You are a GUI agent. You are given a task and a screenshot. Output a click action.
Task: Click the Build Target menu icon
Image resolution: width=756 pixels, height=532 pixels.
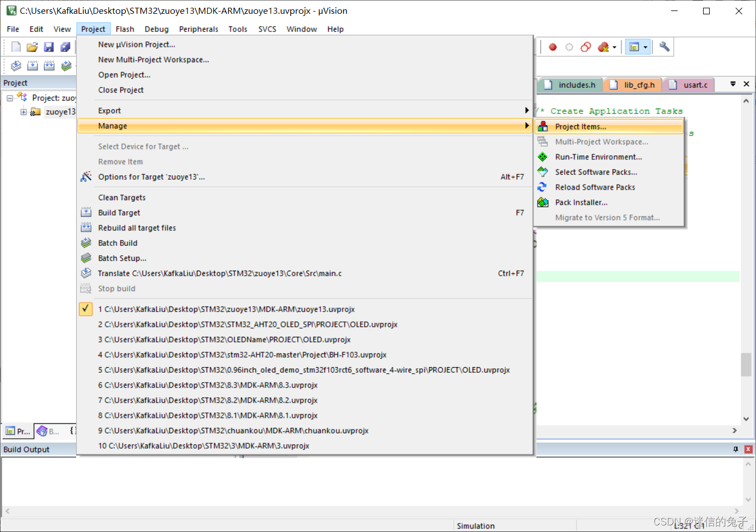click(86, 212)
